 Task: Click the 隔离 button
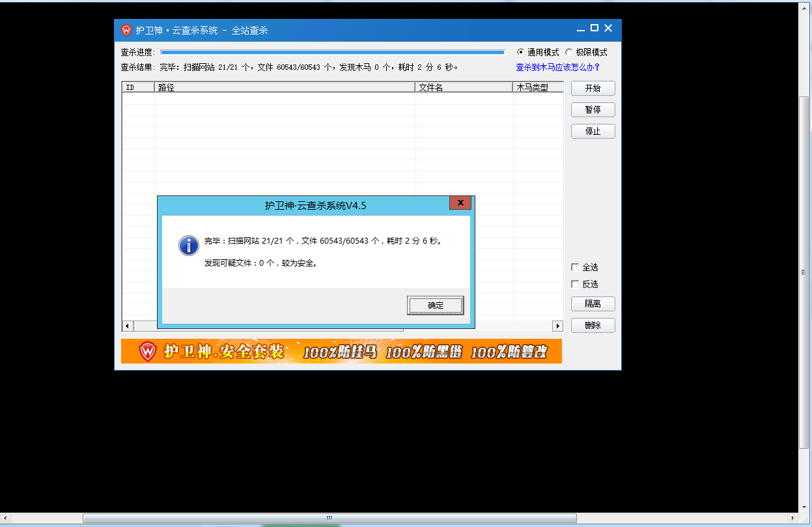(593, 304)
